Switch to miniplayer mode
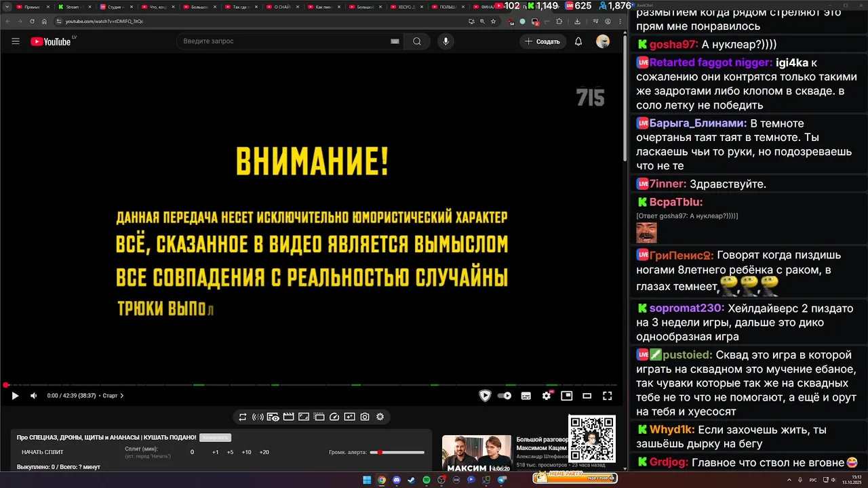The height and width of the screenshot is (488, 868). pyautogui.click(x=566, y=396)
